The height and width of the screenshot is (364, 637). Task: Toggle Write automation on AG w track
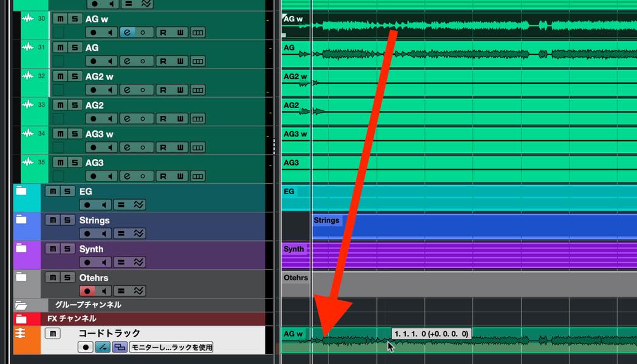click(180, 33)
